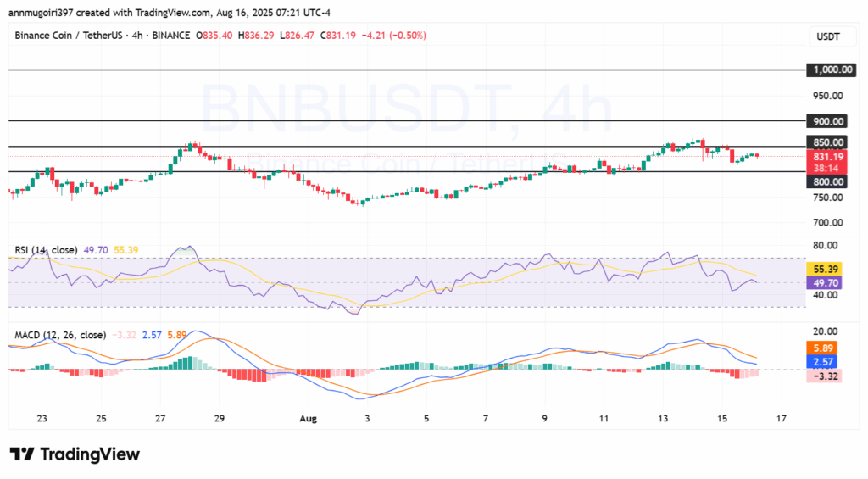
Task: Click the high price H836.29
Action: tap(256, 36)
